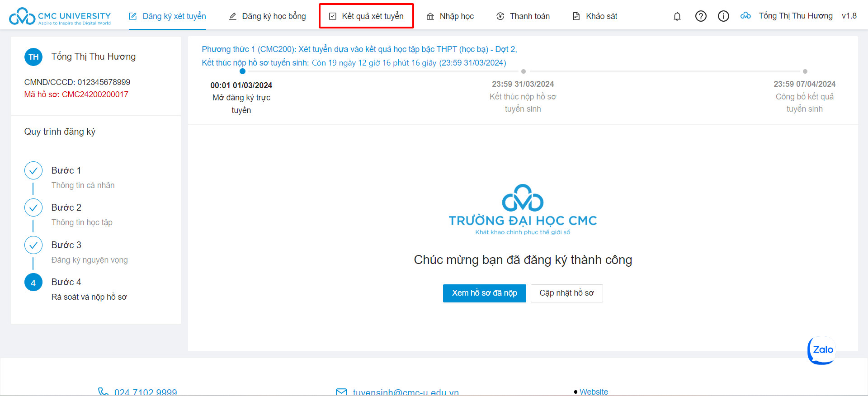This screenshot has width=868, height=396.
Task: Click the Kết thúc nộp hồ sơ timeline dot
Action: point(524,71)
